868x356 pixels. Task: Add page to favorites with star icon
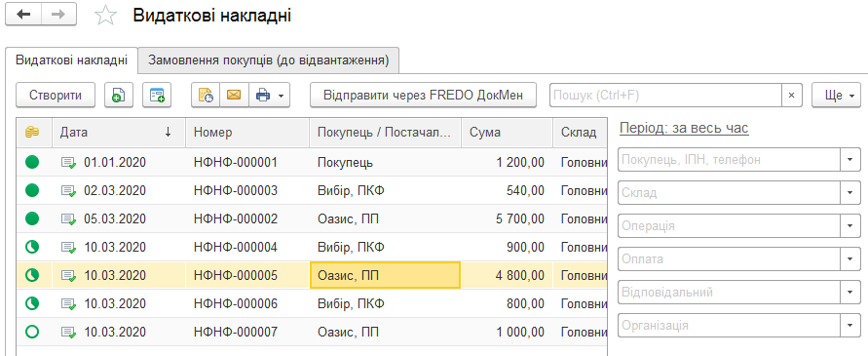click(105, 15)
